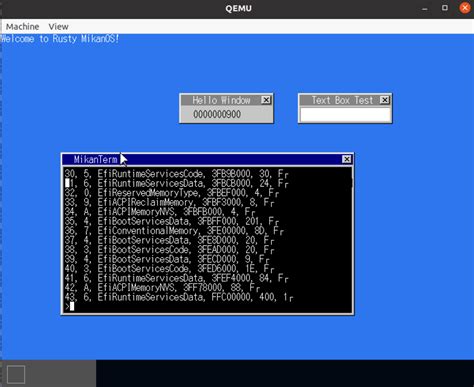Click terminal row 33 EfiACPIReclaimMemory
The image size is (474, 387).
coord(169,202)
